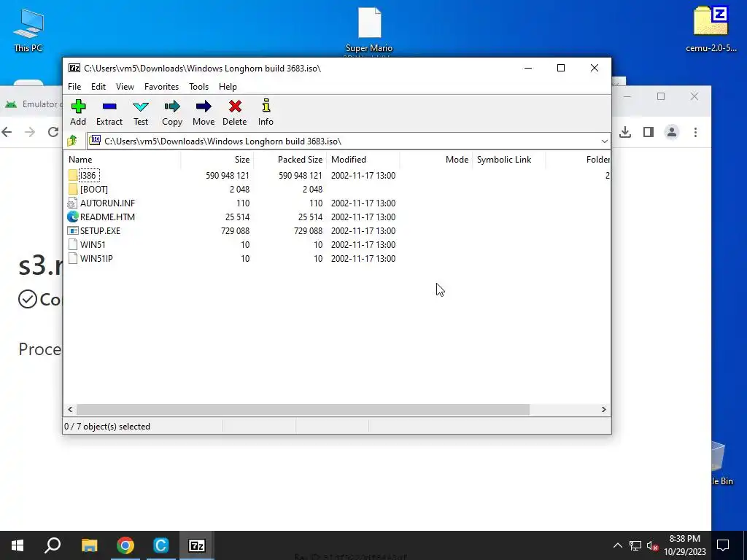Open the Windows Start menu
Viewport: 747px width, 560px height.
18,545
